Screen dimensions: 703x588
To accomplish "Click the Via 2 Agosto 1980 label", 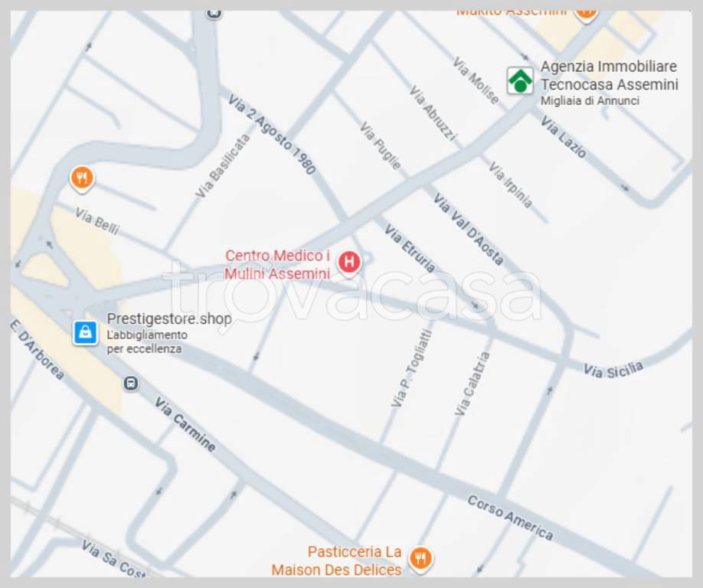I will pyautogui.click(x=272, y=134).
